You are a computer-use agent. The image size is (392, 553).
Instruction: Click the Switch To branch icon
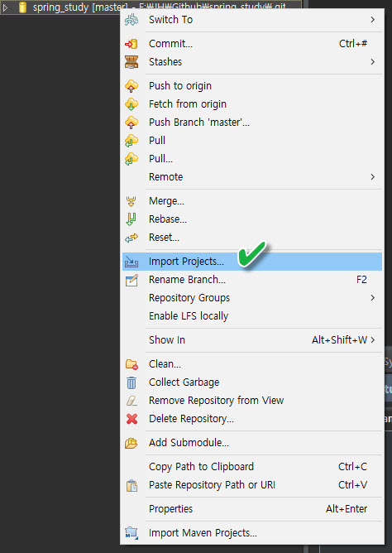[x=131, y=20]
